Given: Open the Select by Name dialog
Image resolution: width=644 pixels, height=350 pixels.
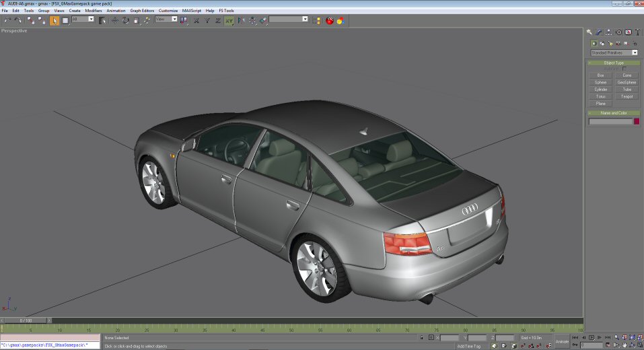Looking at the screenshot, I should pos(102,21).
